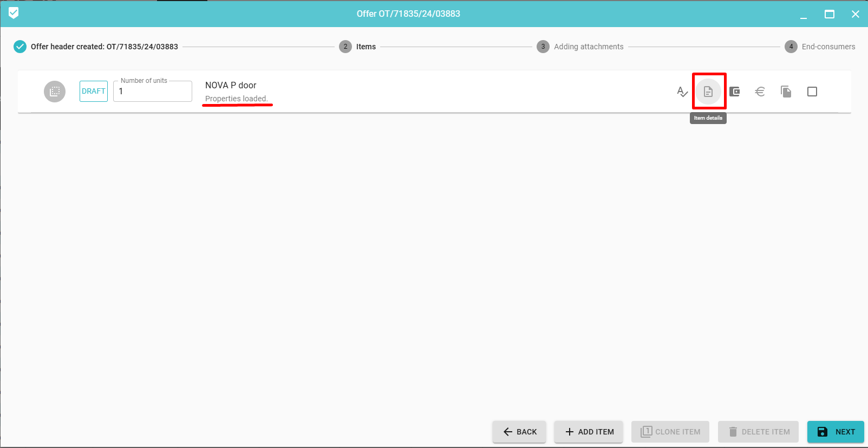
Task: Select Offer header created step
Action: (x=104, y=47)
